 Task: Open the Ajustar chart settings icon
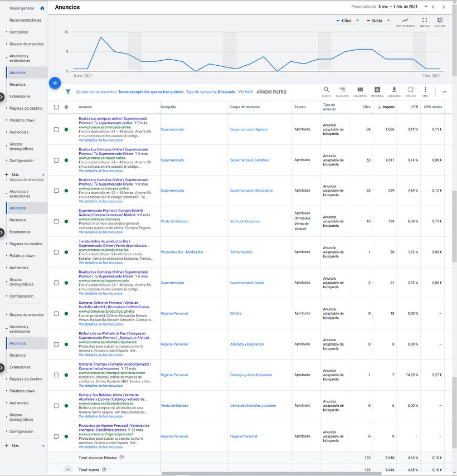pos(439,20)
